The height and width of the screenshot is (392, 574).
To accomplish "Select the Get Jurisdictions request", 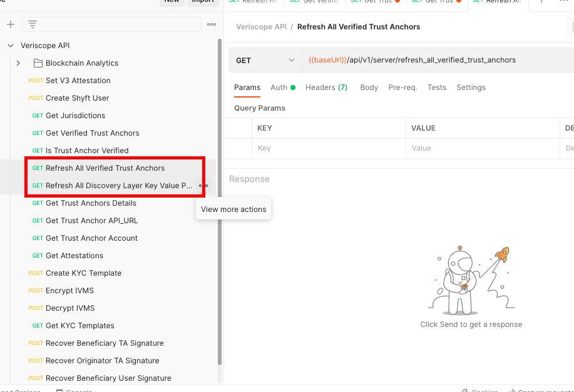I will [x=75, y=116].
